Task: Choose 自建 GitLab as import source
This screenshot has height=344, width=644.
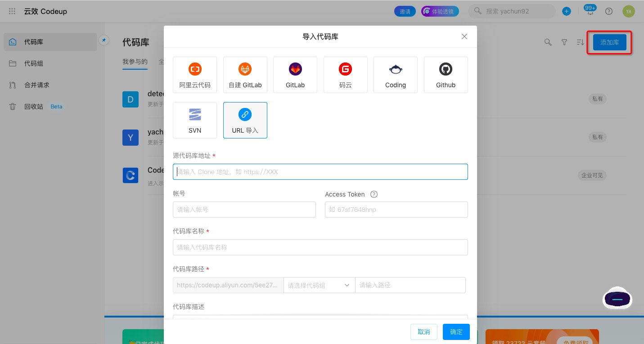Action: coord(245,75)
